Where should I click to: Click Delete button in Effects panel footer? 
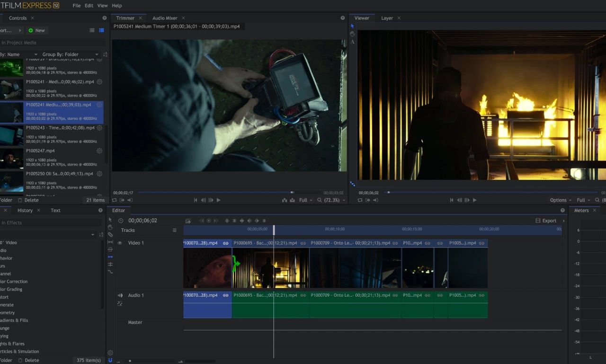click(x=28, y=360)
